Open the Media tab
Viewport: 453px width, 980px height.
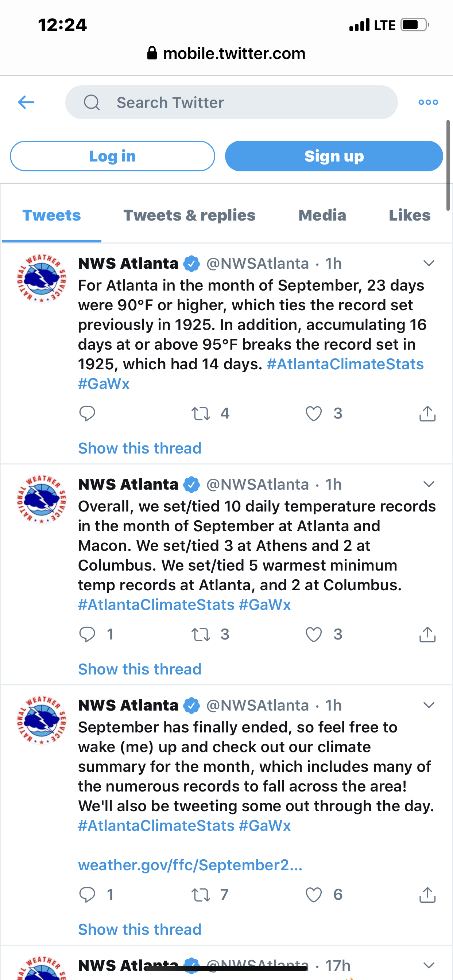point(322,215)
